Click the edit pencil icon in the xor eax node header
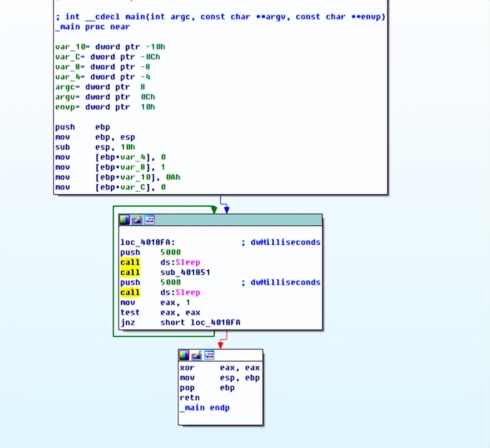 pyautogui.click(x=196, y=355)
